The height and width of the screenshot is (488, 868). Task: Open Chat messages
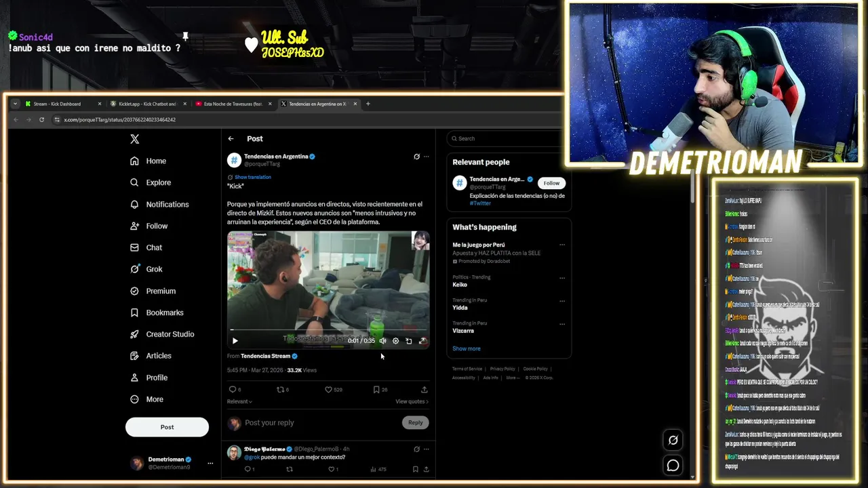click(x=146, y=247)
